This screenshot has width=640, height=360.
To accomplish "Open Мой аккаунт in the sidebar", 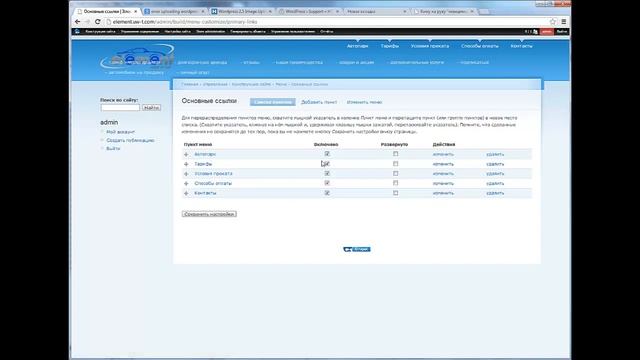I will click(120, 132).
